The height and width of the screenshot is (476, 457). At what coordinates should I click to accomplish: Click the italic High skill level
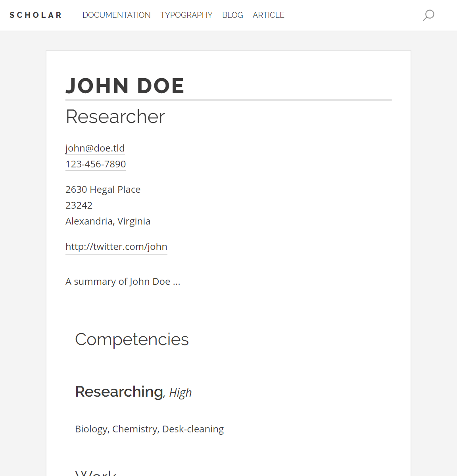tap(180, 393)
